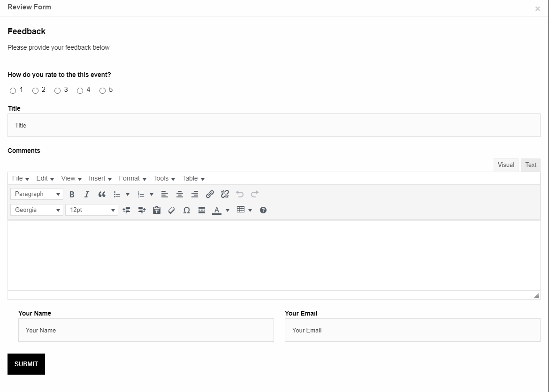
Task: Expand table options arrow
Action: (x=250, y=210)
